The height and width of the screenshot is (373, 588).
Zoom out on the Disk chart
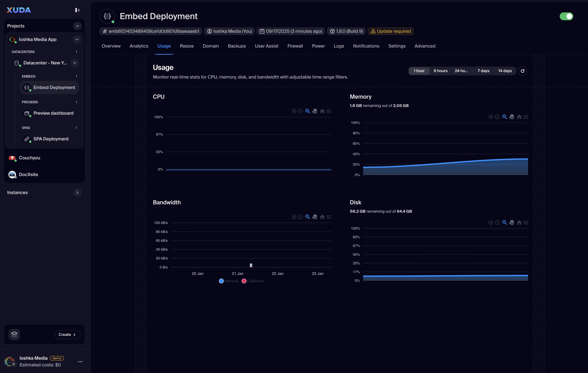click(x=497, y=222)
